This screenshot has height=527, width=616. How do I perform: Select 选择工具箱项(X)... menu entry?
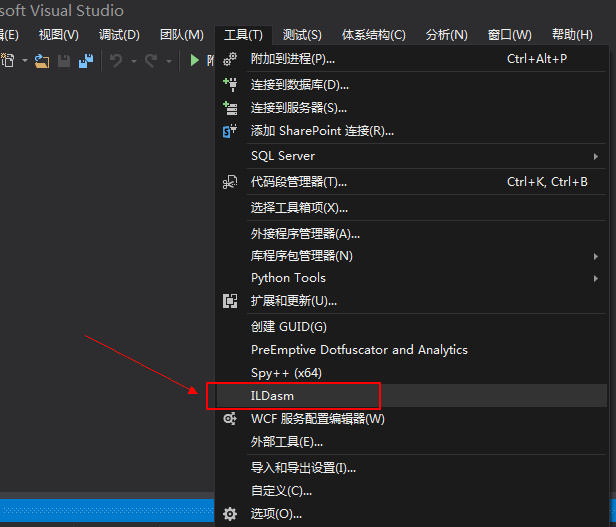click(411, 208)
